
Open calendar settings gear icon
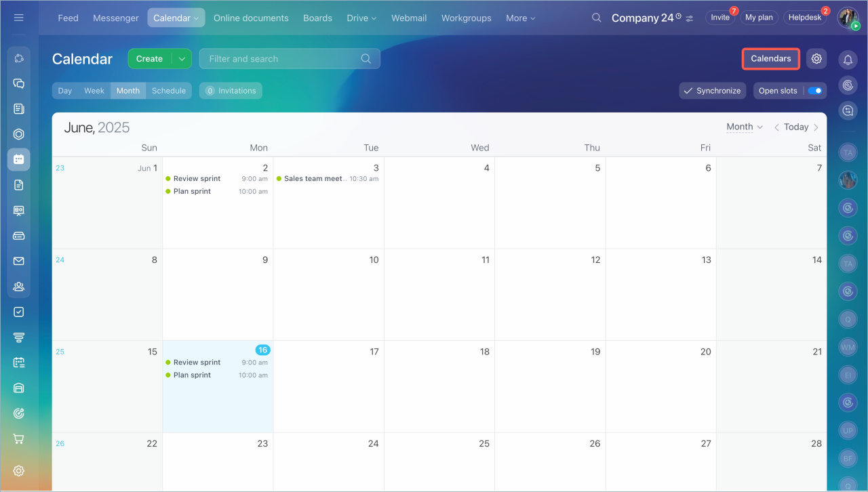coord(816,59)
